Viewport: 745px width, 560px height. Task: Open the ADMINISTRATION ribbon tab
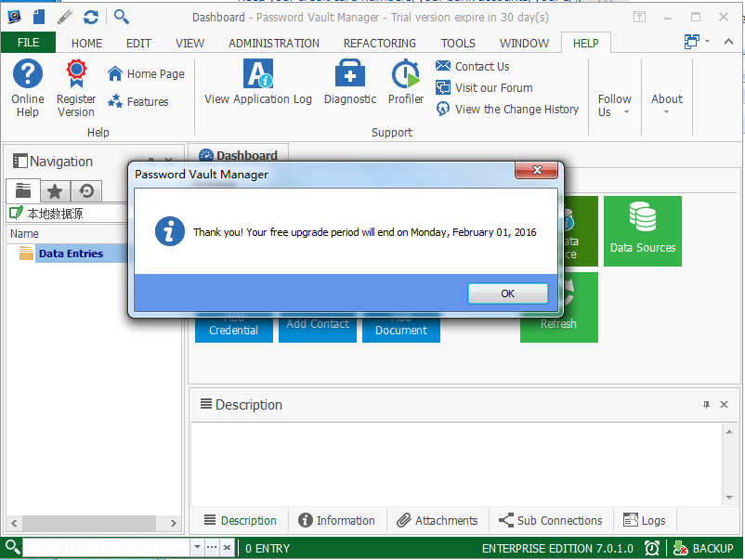[274, 43]
